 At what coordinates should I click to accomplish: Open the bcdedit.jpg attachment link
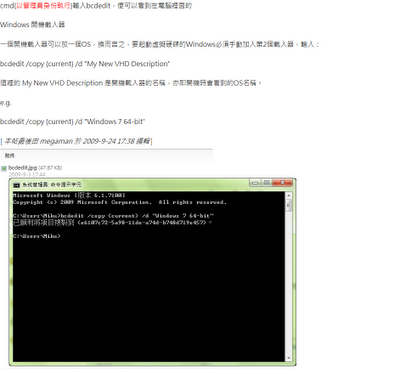pos(22,168)
